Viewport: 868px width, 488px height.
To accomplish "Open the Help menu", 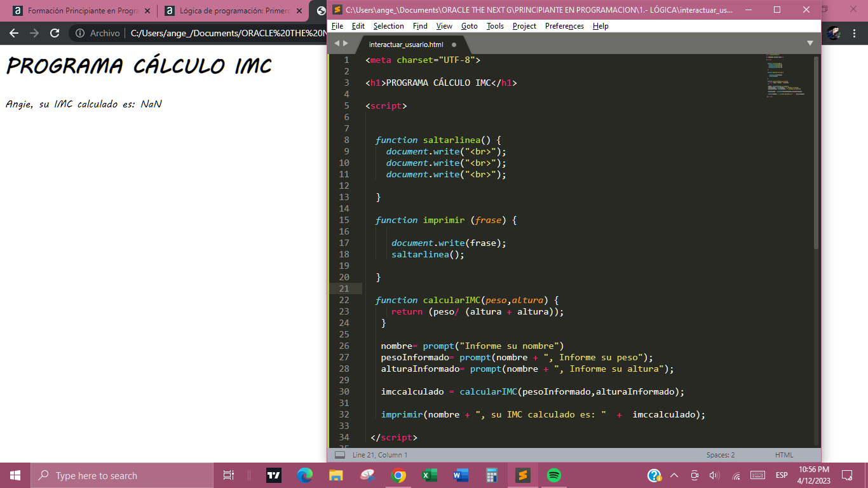I will click(x=600, y=26).
